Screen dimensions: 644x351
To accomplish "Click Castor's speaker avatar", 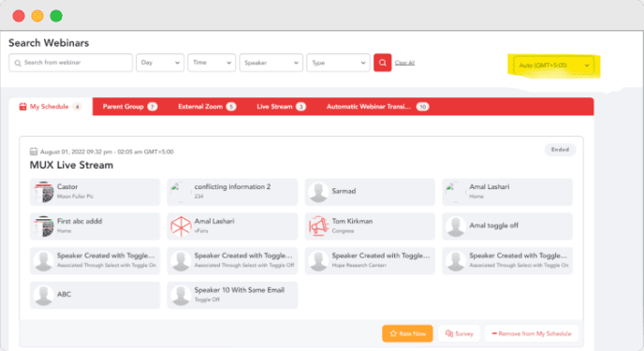I will point(44,192).
